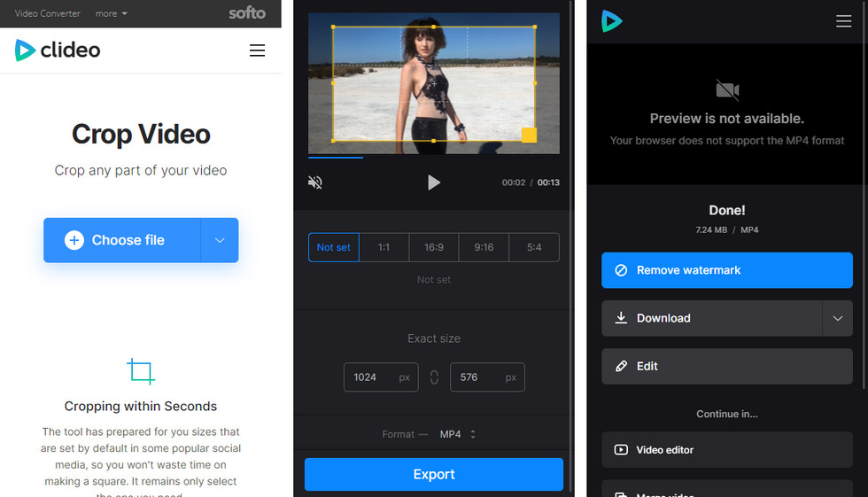Click the '7.24 MB / MP4' file info

tap(727, 229)
